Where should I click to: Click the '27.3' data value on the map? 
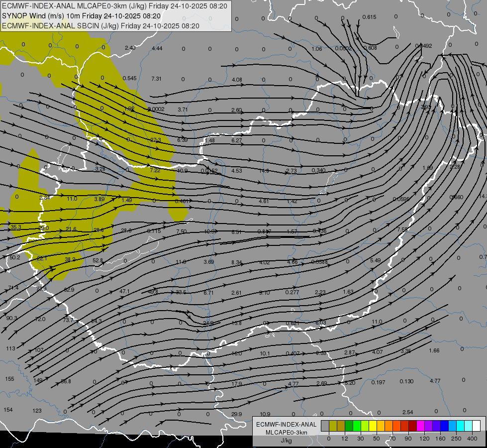tap(156, 140)
